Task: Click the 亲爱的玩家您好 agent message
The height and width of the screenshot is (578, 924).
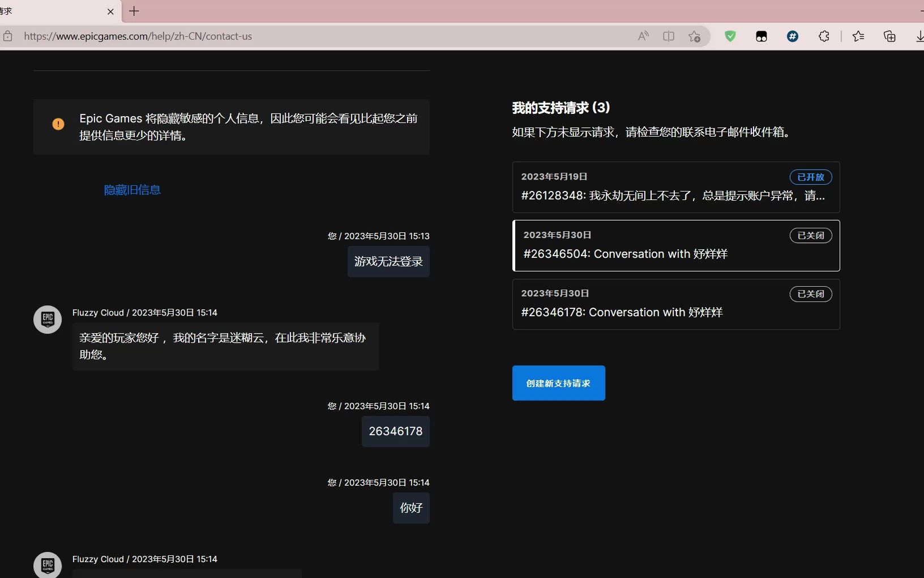Action: click(x=225, y=346)
